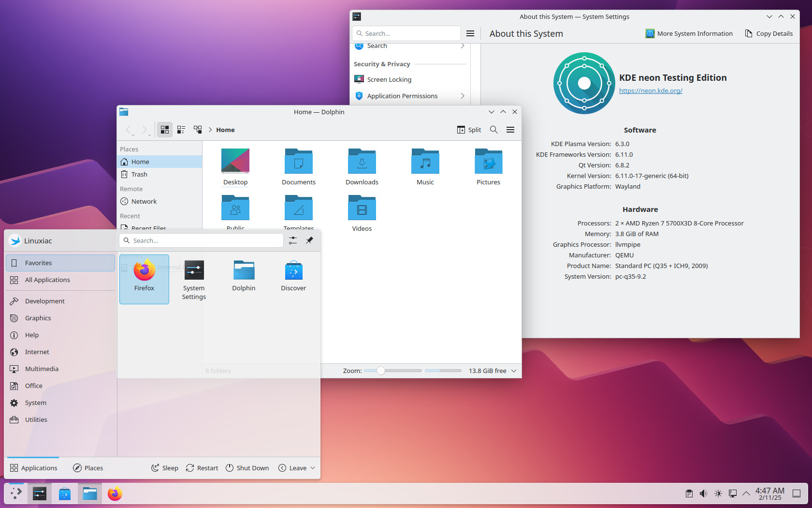Toggle Split view in Dolphin

pos(469,130)
